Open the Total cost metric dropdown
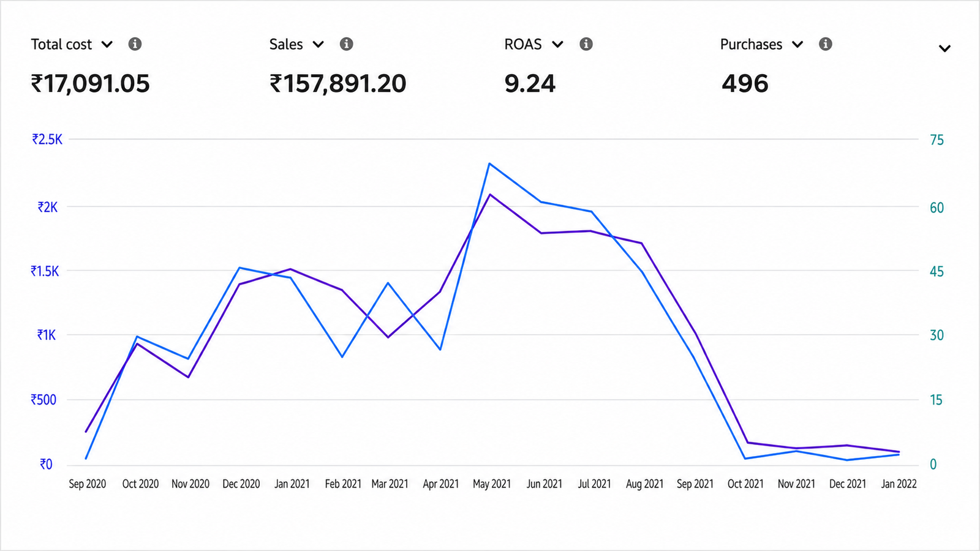The image size is (980, 551). pyautogui.click(x=107, y=45)
